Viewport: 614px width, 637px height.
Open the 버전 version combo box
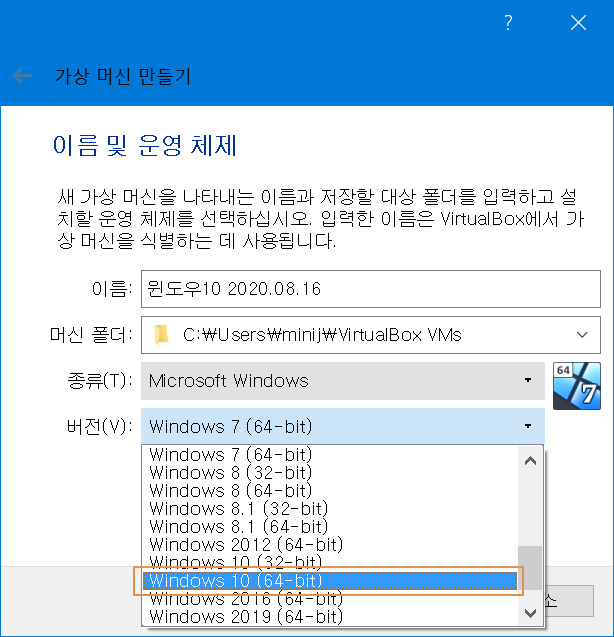pyautogui.click(x=343, y=426)
